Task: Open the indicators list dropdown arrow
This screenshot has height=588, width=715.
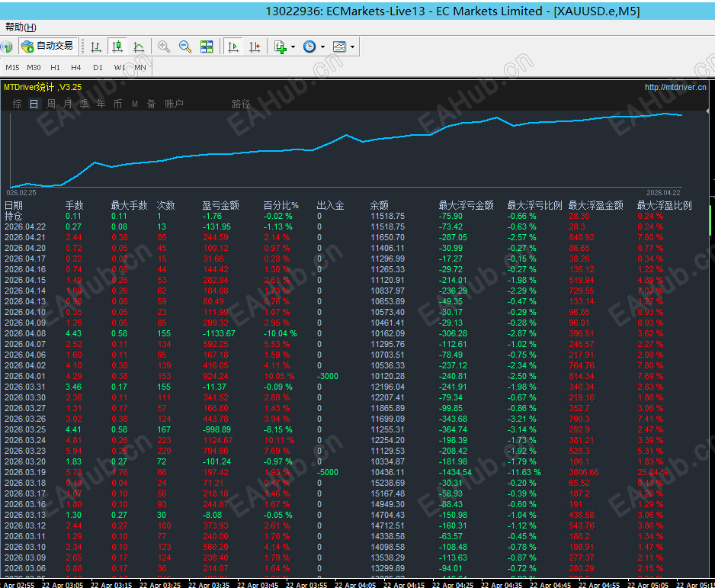Action: [x=293, y=47]
